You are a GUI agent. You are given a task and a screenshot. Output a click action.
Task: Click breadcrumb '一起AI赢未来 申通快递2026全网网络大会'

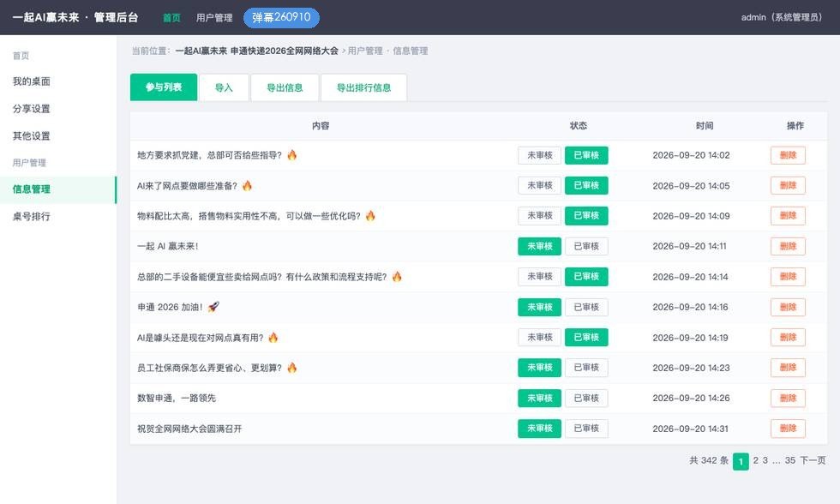[x=257, y=51]
